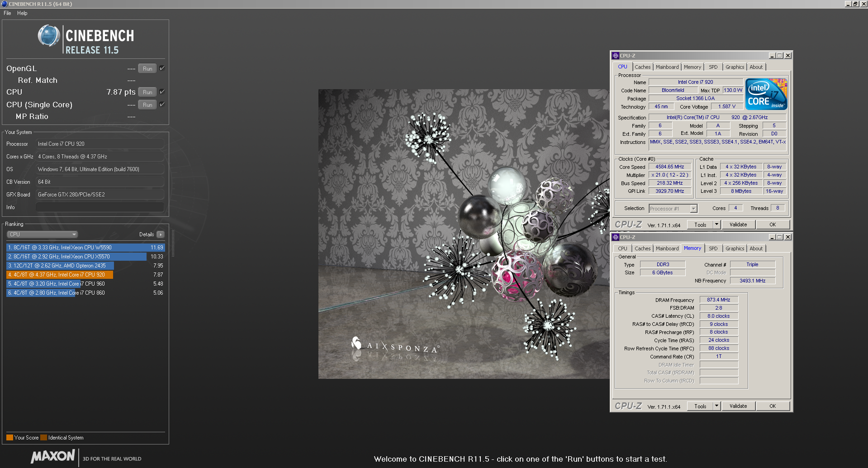The height and width of the screenshot is (468, 868).
Task: Open Mainboard tab in lower CPU-Z window
Action: point(667,248)
